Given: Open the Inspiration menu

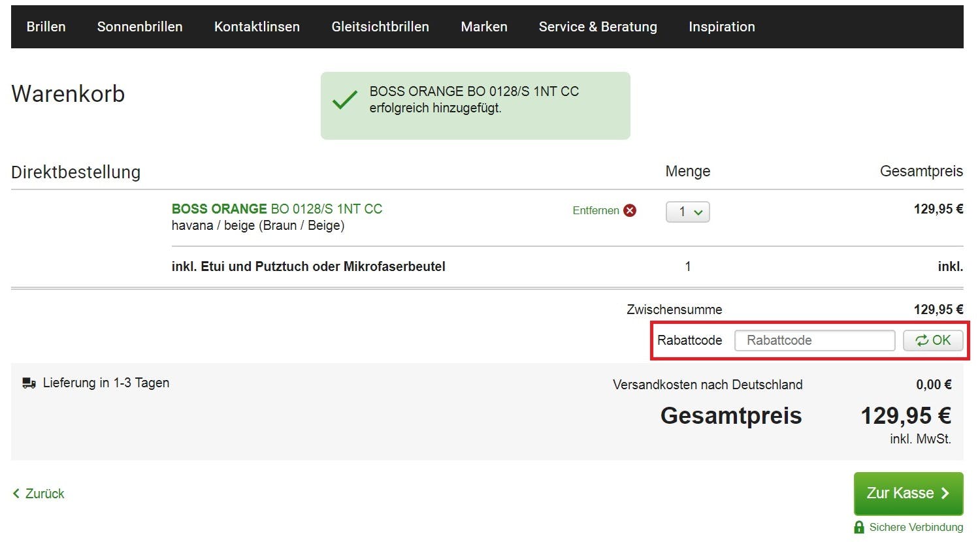Looking at the screenshot, I should click(x=722, y=27).
